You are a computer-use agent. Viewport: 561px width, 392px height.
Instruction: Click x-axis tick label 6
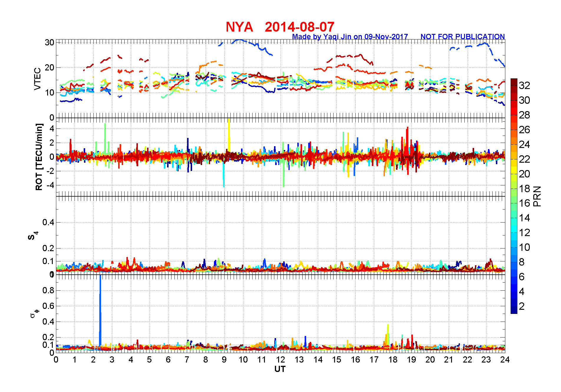tap(168, 360)
